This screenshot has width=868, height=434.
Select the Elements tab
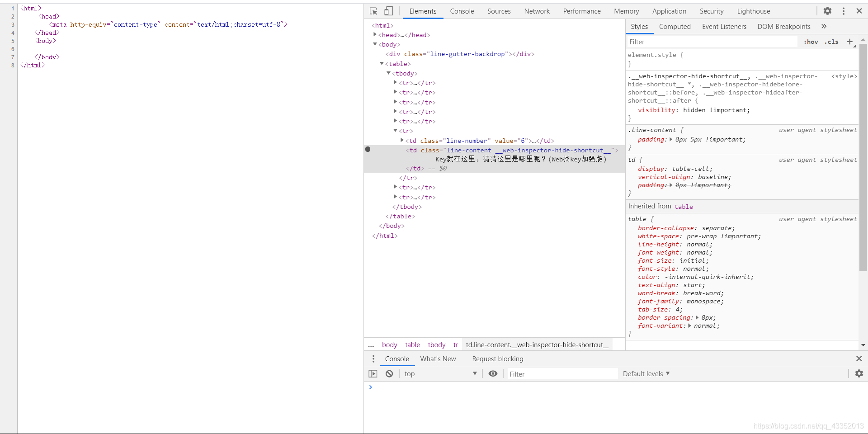coord(423,11)
